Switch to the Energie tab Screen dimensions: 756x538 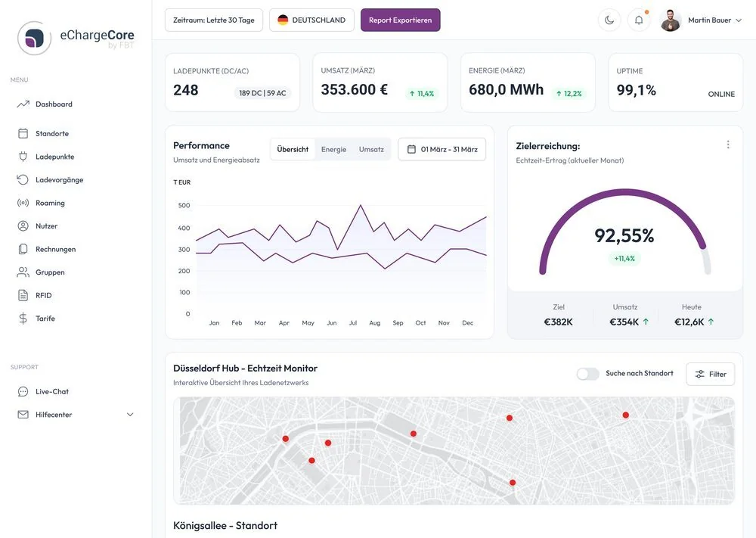[333, 150]
